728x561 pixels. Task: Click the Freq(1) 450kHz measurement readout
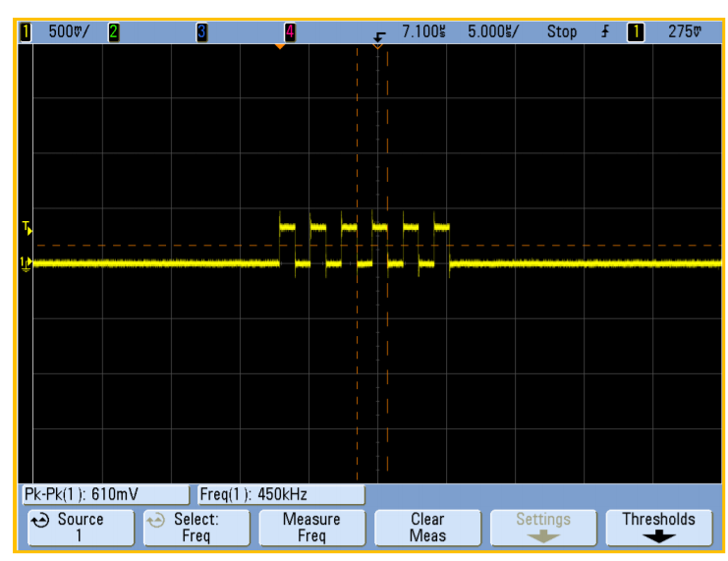click(279, 493)
